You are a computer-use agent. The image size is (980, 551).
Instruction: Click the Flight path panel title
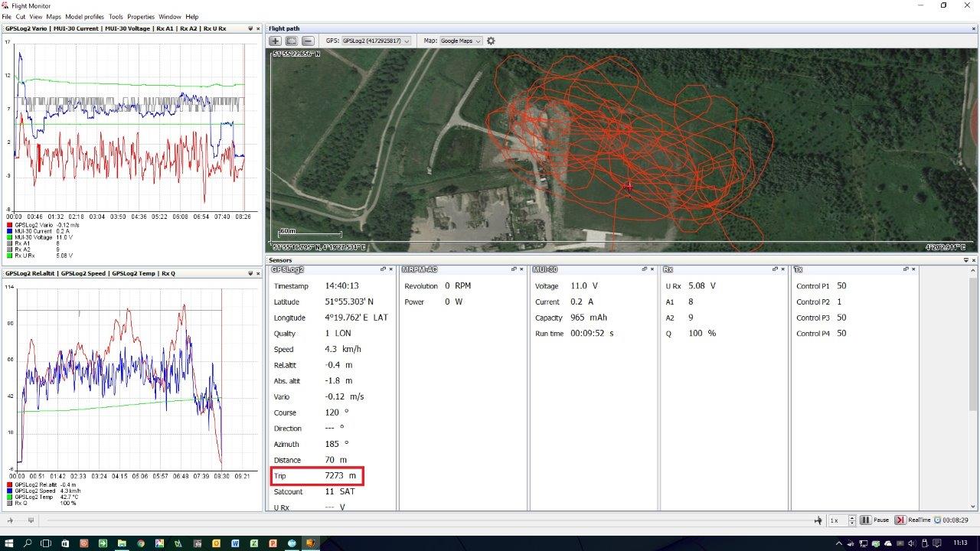tap(284, 28)
